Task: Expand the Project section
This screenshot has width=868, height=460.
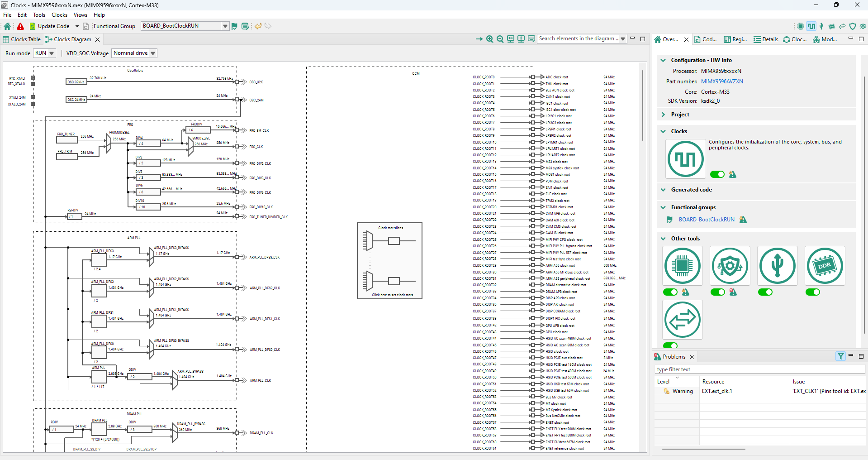Action: 664,115
